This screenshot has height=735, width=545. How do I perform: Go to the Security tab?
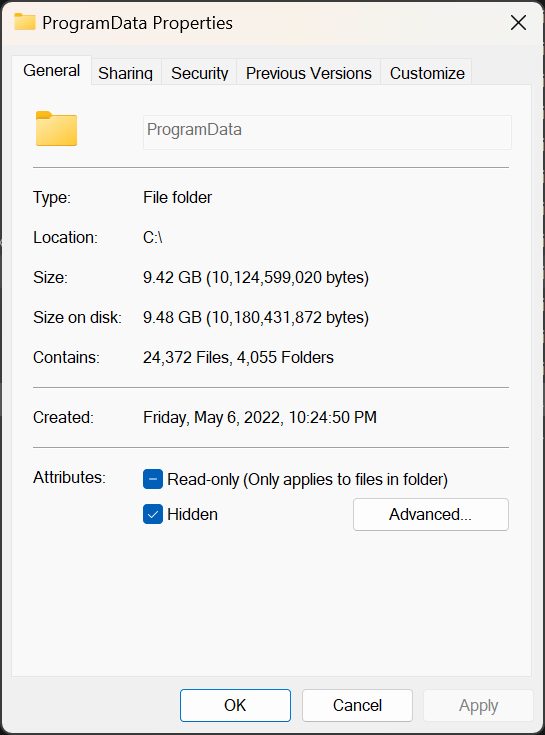pos(200,73)
